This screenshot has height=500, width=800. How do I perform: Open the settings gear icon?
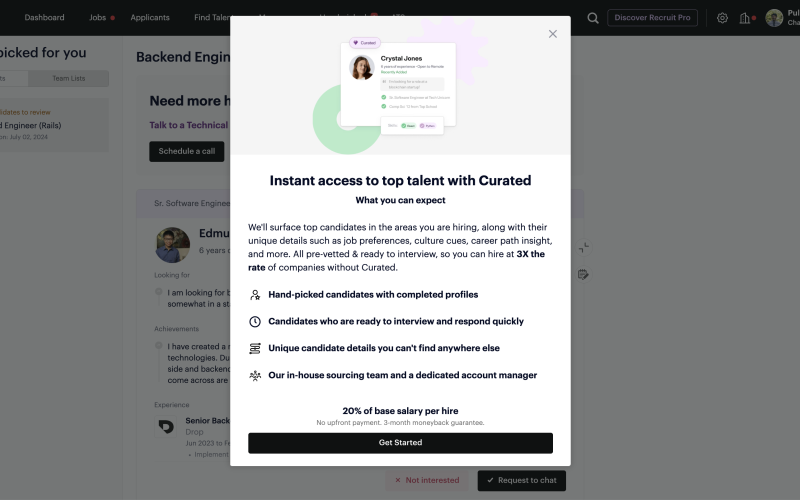722,18
